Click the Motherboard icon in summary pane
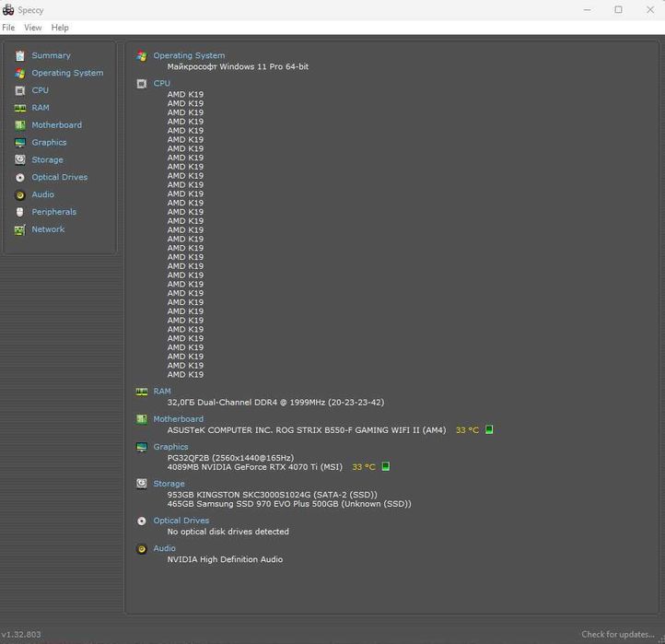665x644 pixels. point(142,419)
